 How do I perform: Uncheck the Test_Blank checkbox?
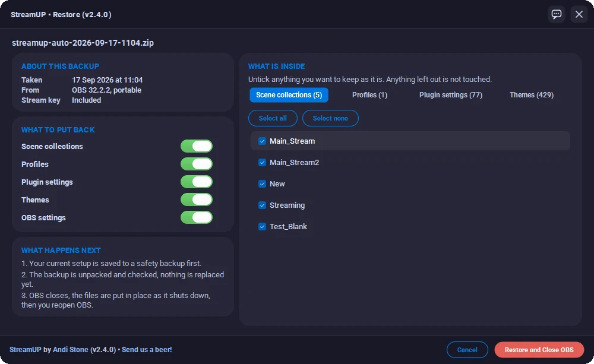(x=262, y=226)
